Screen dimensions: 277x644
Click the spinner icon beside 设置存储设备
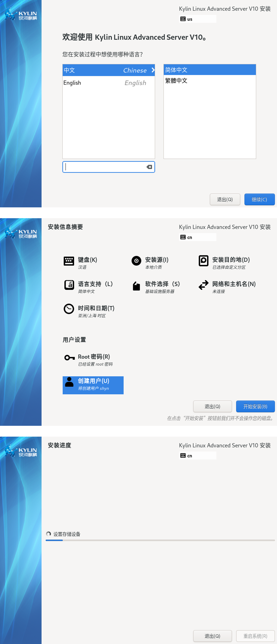[49, 534]
